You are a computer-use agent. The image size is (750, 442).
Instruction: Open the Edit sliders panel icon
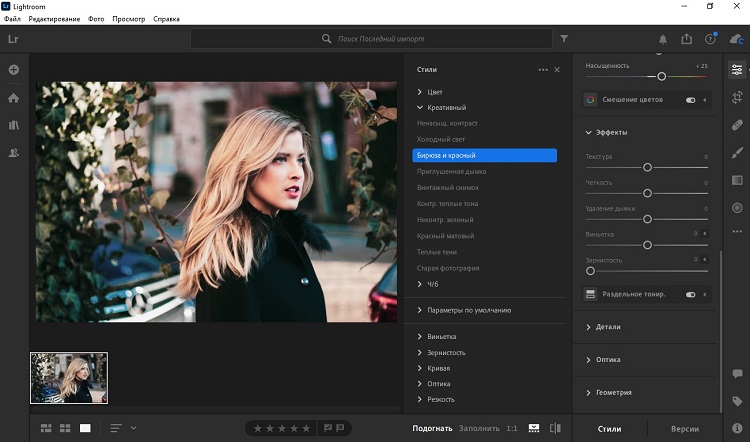737,70
